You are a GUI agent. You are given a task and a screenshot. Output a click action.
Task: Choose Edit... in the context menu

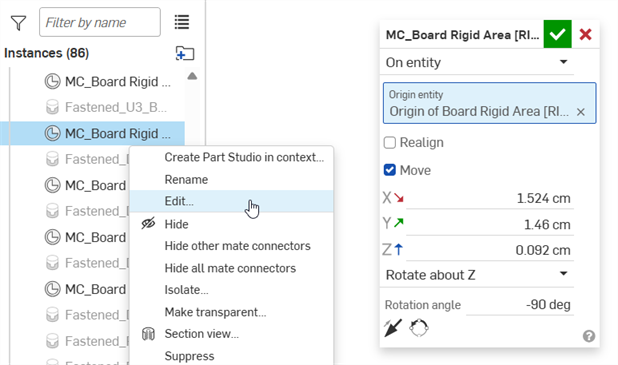231,201
